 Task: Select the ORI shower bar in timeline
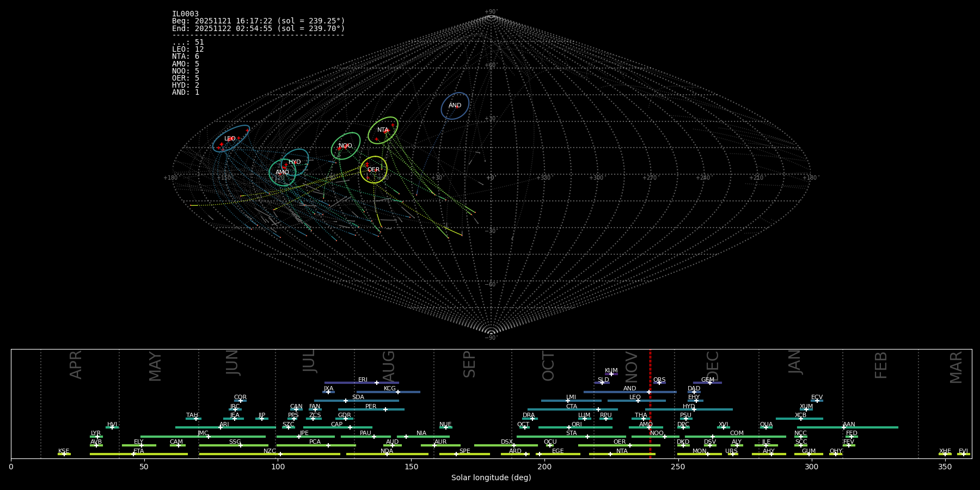575,427
